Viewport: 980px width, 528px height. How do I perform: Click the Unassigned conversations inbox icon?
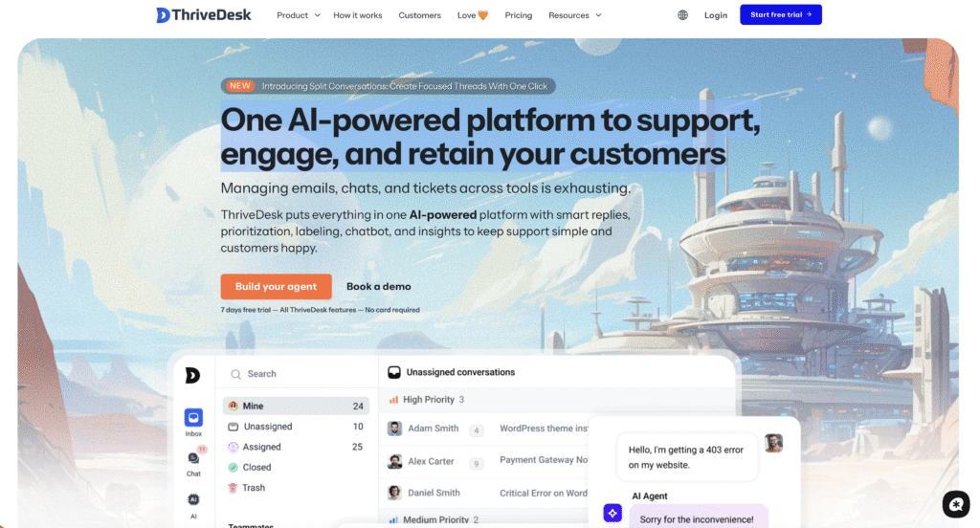[x=394, y=372]
